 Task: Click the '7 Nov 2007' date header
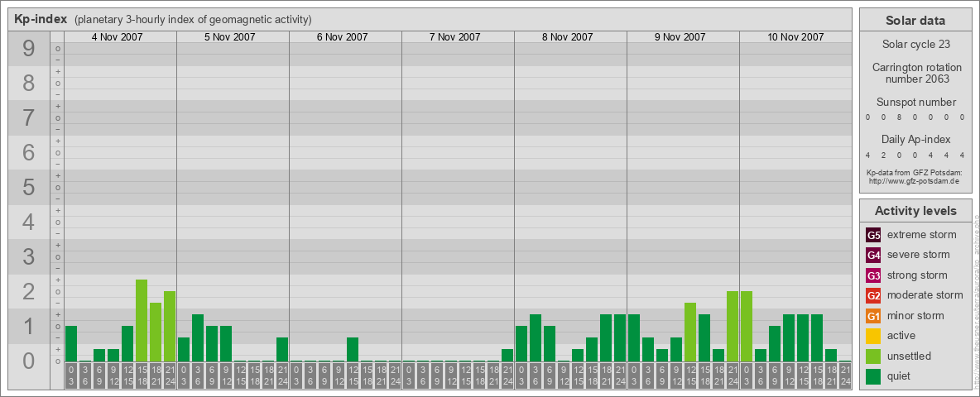point(455,37)
